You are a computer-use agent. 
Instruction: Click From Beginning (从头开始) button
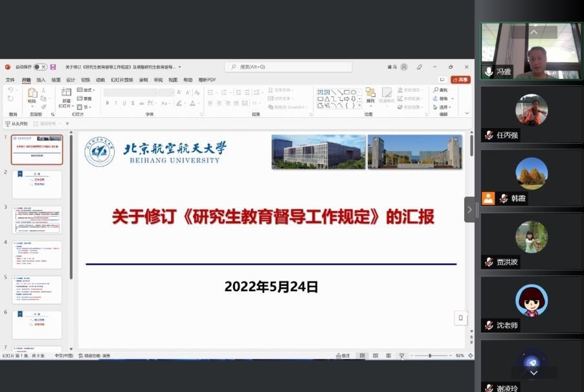pos(16,124)
